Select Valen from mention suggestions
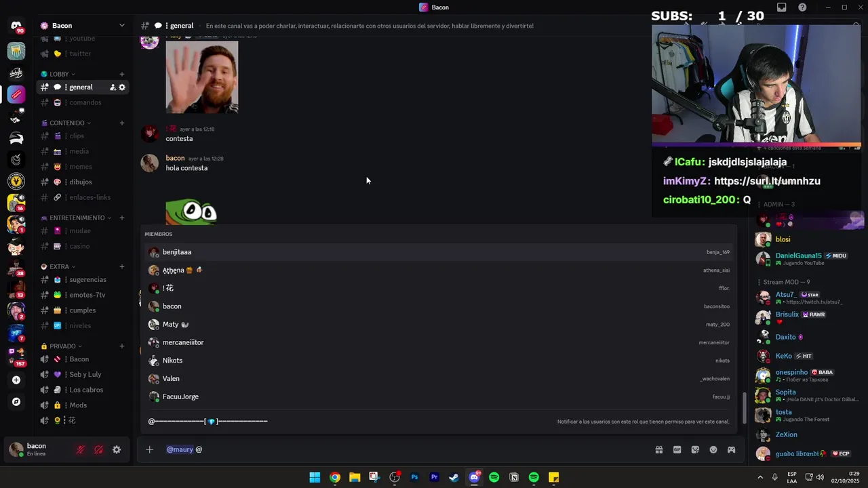The height and width of the screenshot is (488, 868). [439, 379]
